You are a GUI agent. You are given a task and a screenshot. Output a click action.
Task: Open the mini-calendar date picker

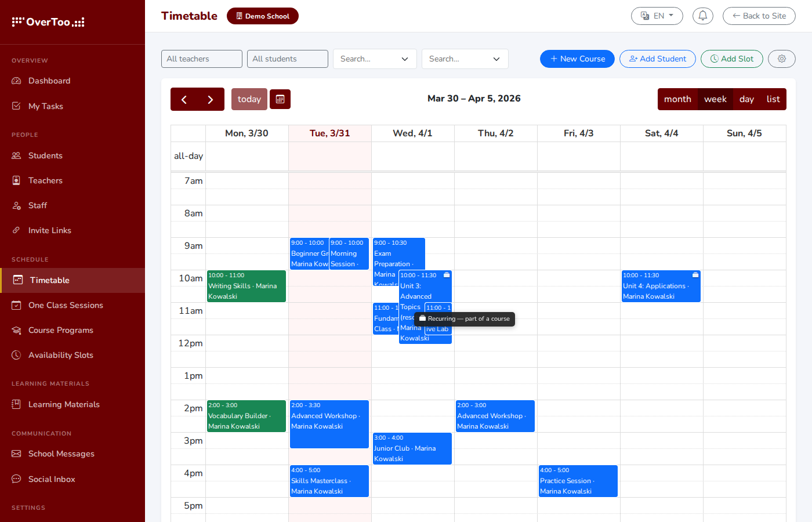pos(280,99)
